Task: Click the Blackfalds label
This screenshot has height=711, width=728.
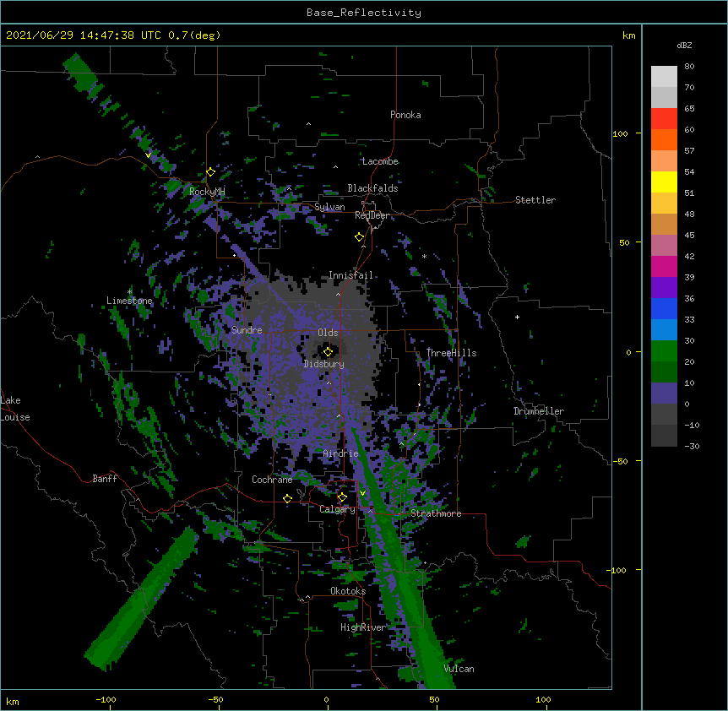Action: pos(372,188)
